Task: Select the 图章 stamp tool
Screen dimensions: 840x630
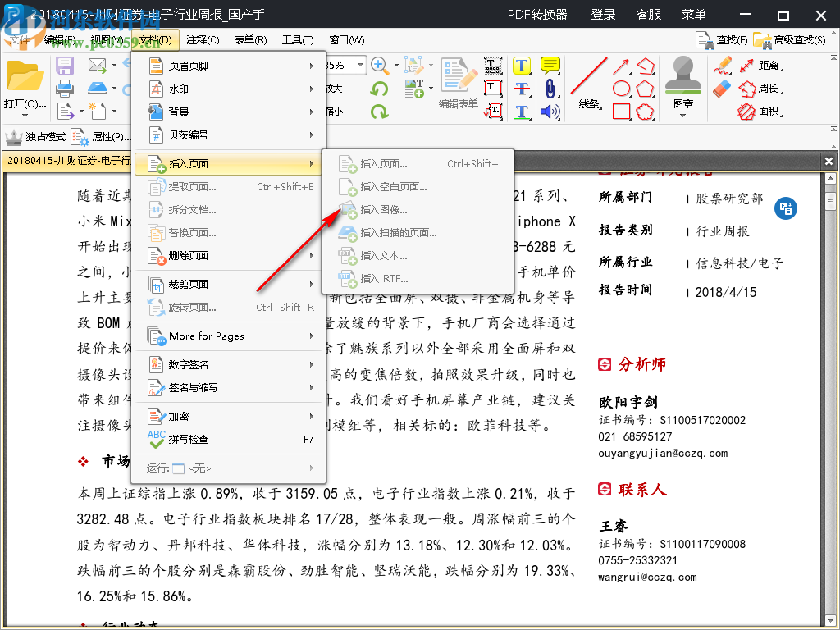Action: tap(683, 83)
